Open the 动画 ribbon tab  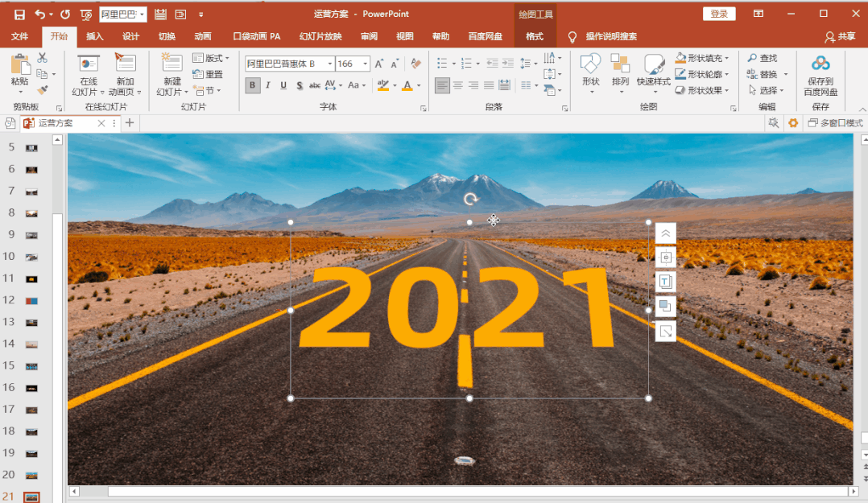203,36
